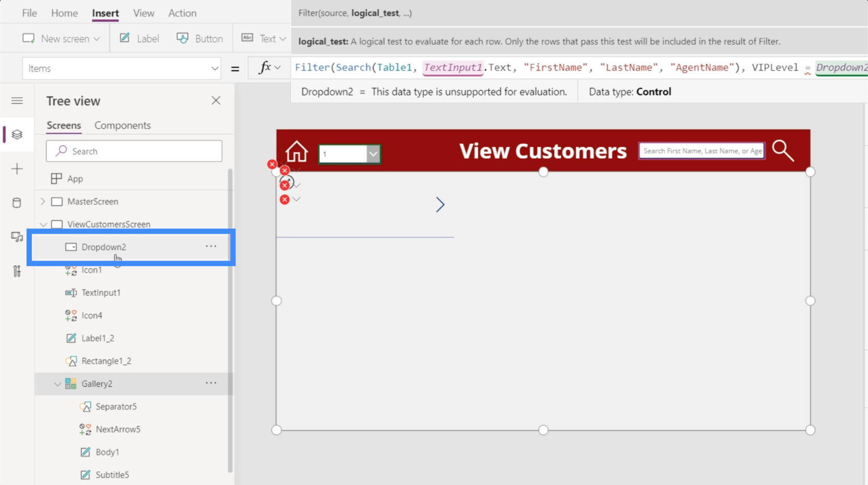
Task: Click the formula bar Filter text
Action: tap(313, 67)
